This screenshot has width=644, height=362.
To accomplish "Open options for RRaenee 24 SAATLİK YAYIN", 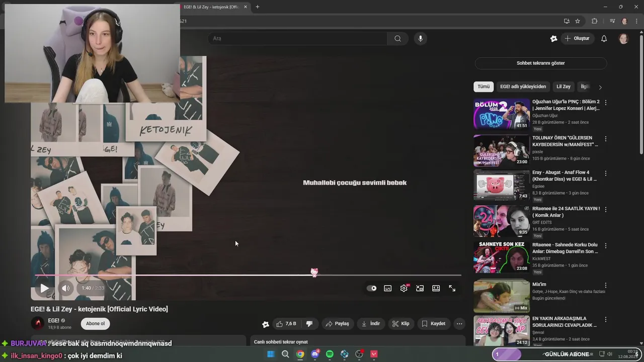I will pyautogui.click(x=606, y=210).
